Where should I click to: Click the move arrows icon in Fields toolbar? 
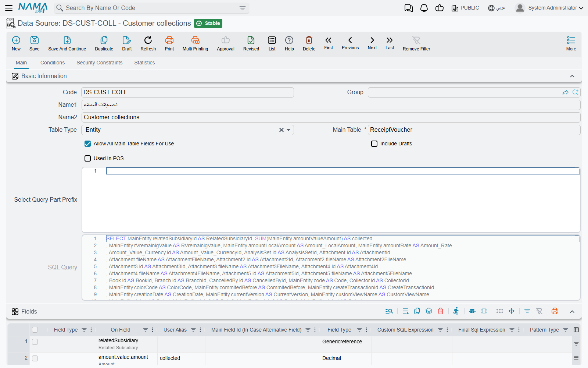coord(512,311)
